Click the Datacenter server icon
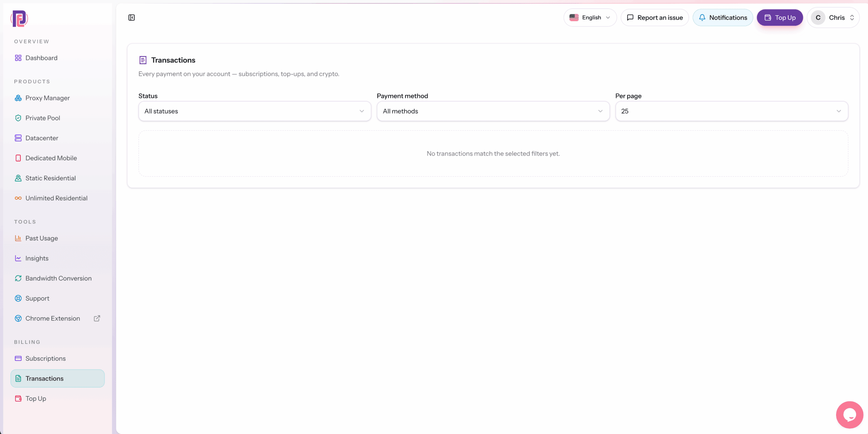Viewport: 868px width, 434px height. tap(18, 138)
